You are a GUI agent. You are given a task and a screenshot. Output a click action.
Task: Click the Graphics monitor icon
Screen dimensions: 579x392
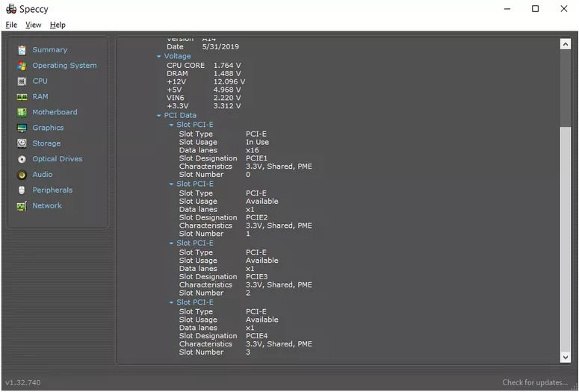(22, 128)
